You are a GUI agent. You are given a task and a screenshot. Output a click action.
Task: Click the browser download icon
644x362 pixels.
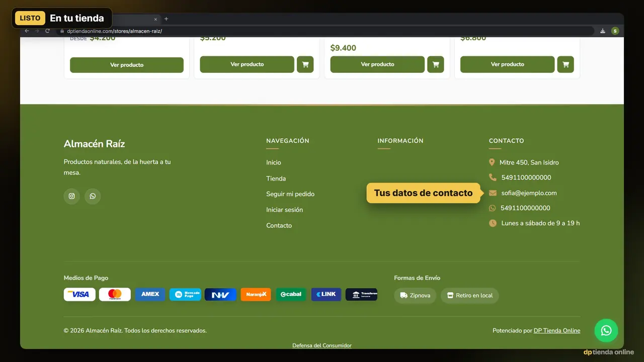[603, 31]
